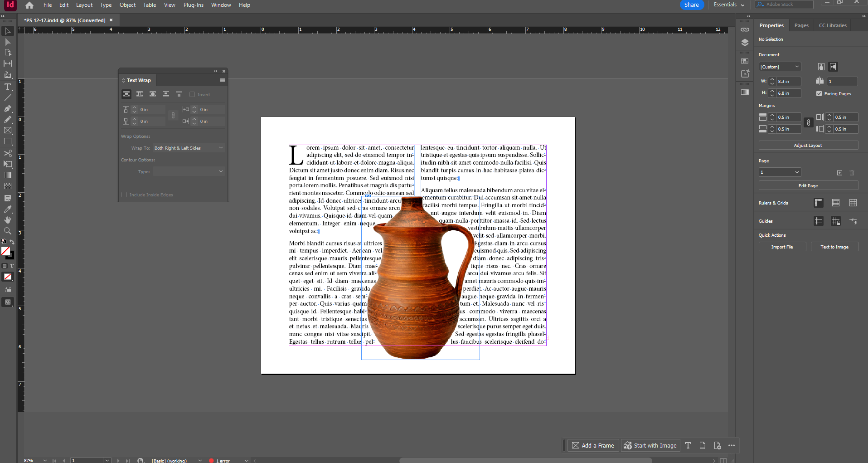Click the Adjust Layout button
This screenshot has height=463, width=868.
(808, 145)
